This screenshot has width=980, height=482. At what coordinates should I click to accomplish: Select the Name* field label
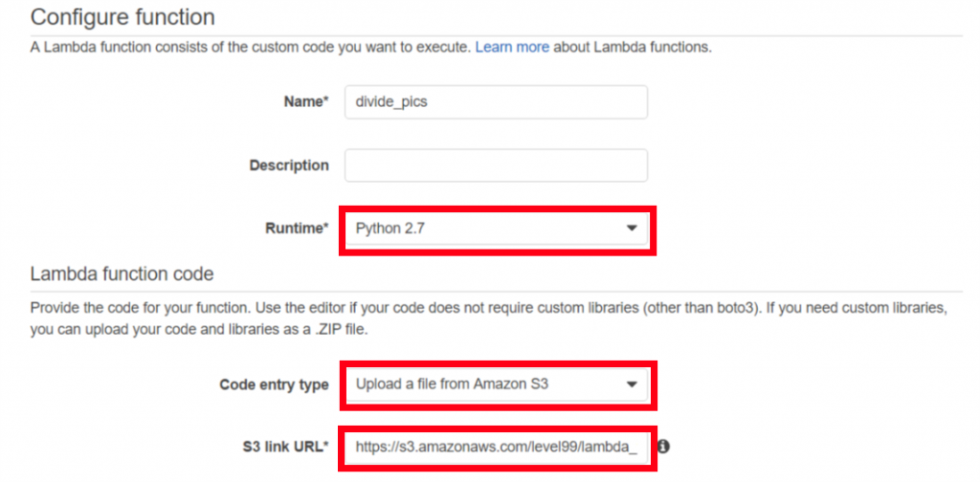(x=306, y=102)
